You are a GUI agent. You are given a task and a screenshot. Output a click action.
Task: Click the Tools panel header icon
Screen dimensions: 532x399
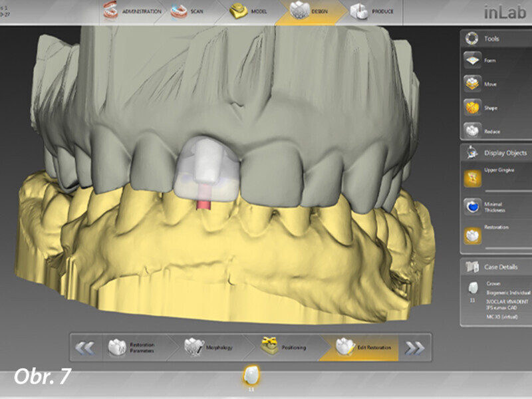click(471, 38)
